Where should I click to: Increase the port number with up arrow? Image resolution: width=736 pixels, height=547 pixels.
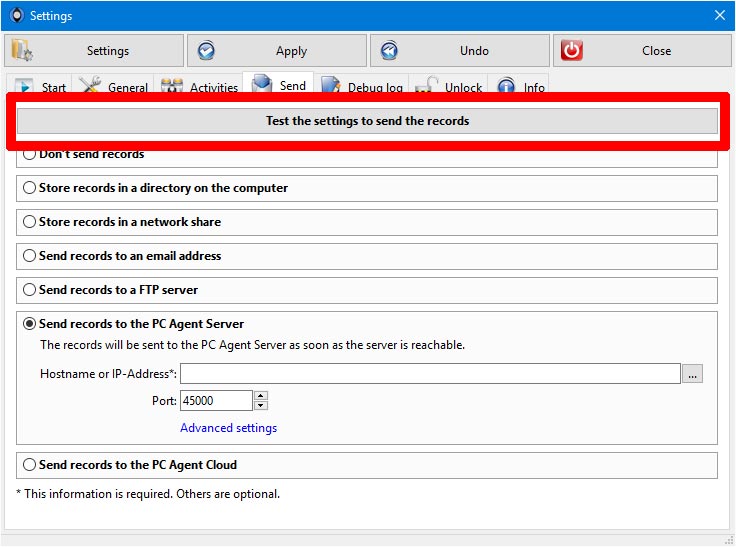click(261, 396)
